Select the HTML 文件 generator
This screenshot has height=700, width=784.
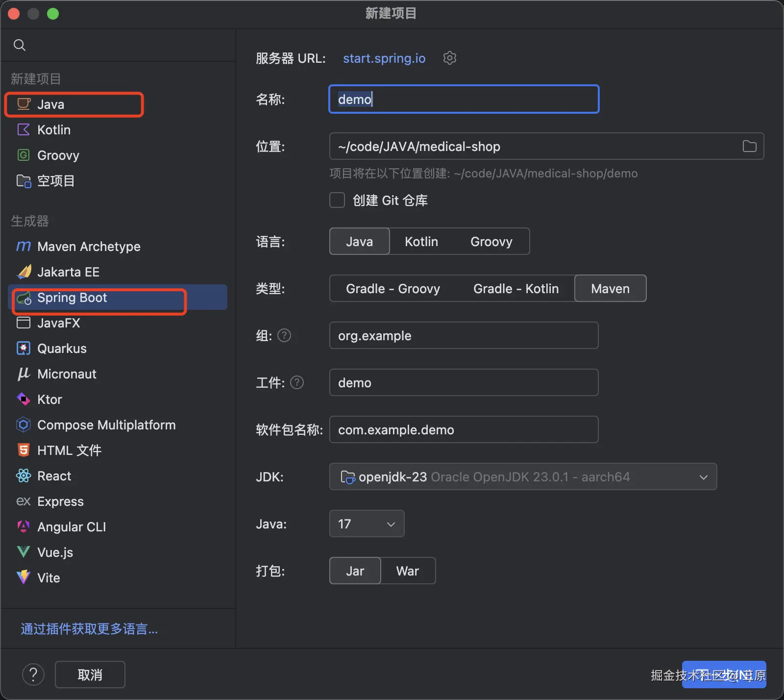118,450
